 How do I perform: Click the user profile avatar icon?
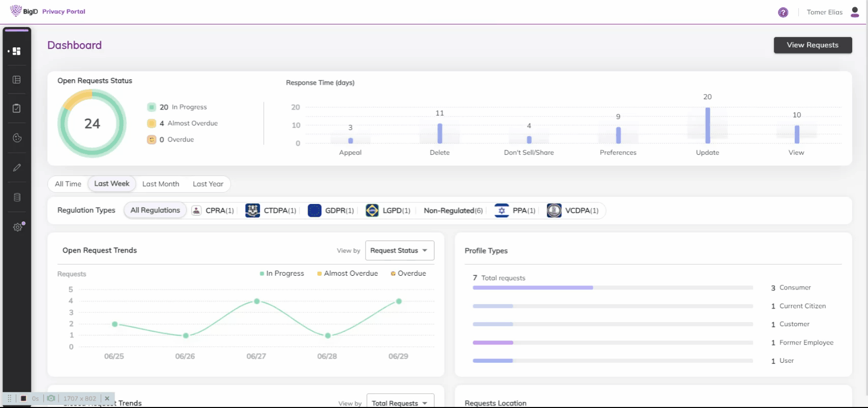[x=855, y=12]
